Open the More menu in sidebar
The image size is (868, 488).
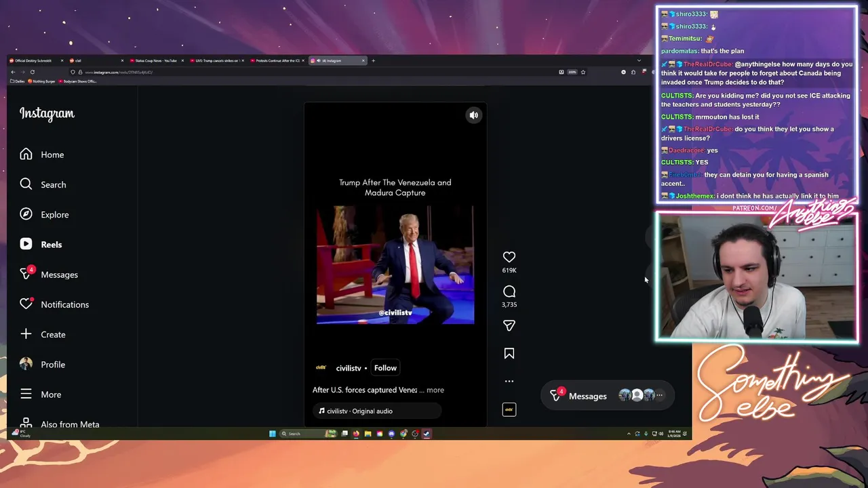[41, 394]
